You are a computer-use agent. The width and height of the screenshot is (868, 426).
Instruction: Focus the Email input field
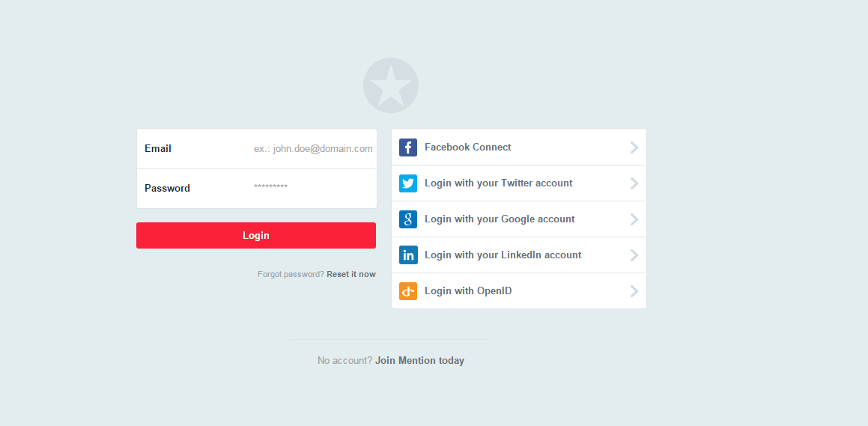pos(313,149)
